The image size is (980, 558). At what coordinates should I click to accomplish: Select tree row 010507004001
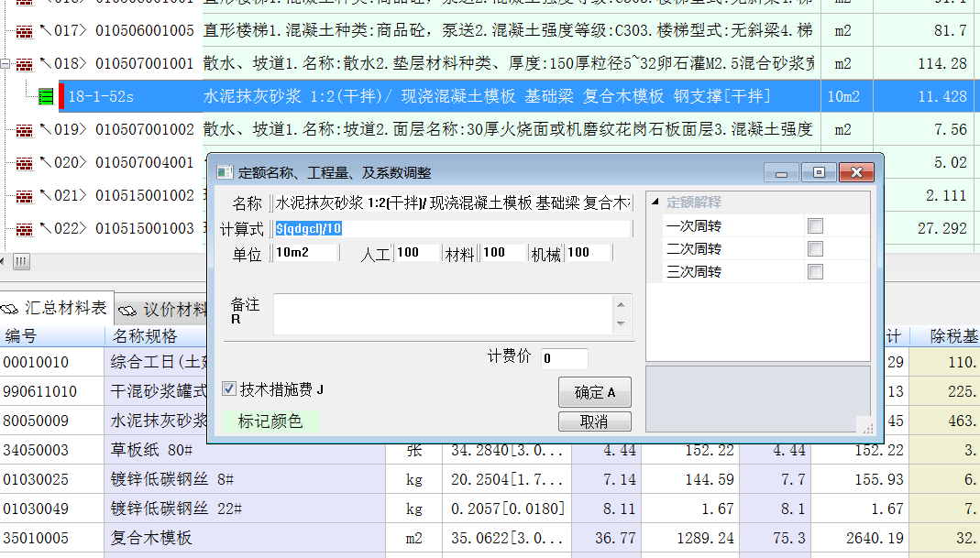[x=144, y=163]
